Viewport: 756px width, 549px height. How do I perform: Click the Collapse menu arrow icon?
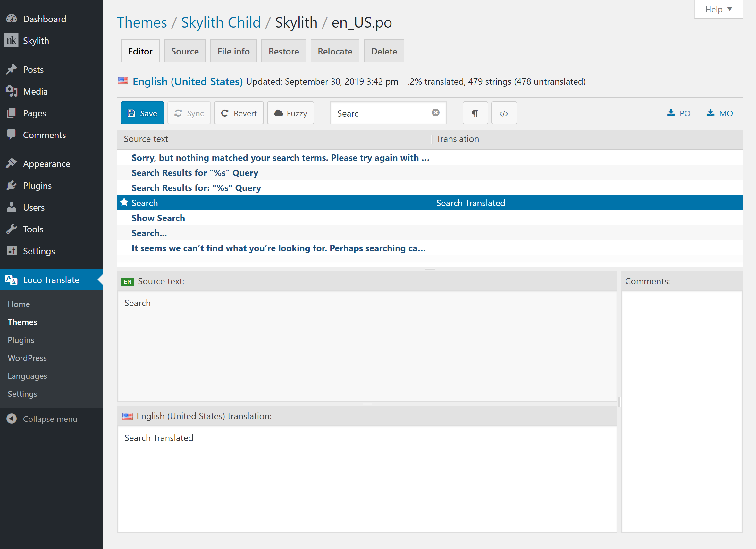(x=12, y=419)
